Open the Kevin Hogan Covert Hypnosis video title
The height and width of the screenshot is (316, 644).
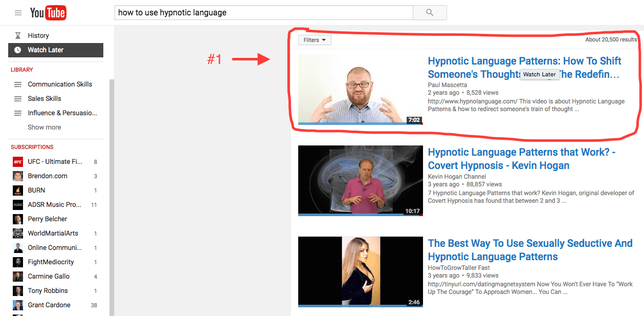521,159
